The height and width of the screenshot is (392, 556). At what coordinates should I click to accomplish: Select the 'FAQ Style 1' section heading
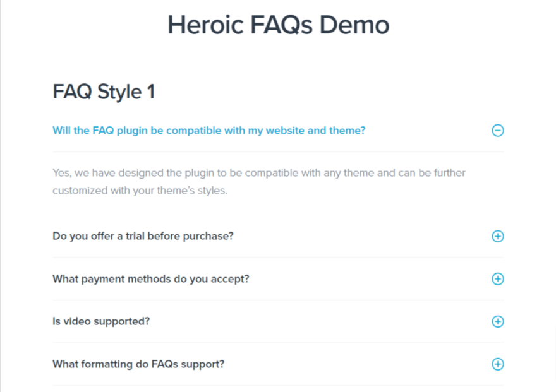[x=104, y=92]
